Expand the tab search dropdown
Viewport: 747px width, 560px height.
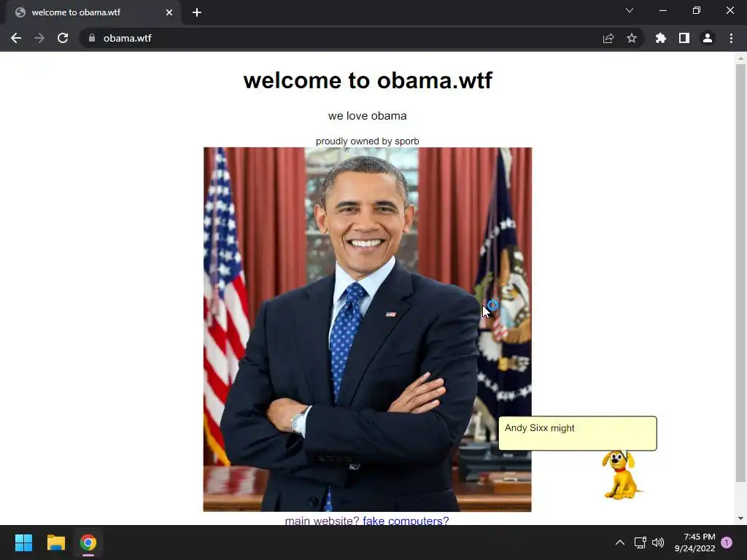[x=630, y=10]
